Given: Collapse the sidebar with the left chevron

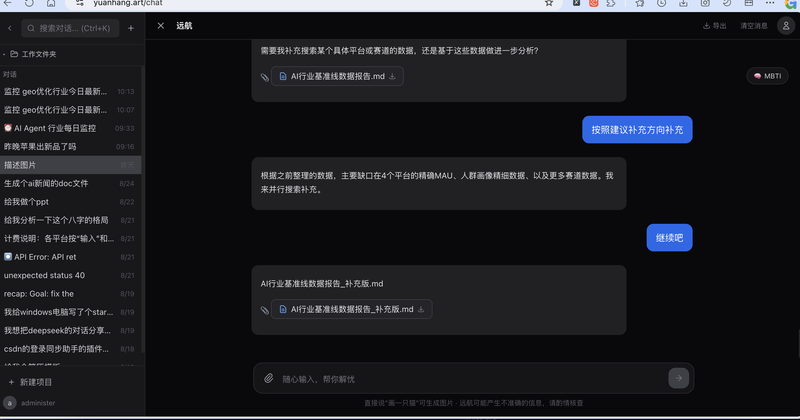Looking at the screenshot, I should tap(10, 28).
